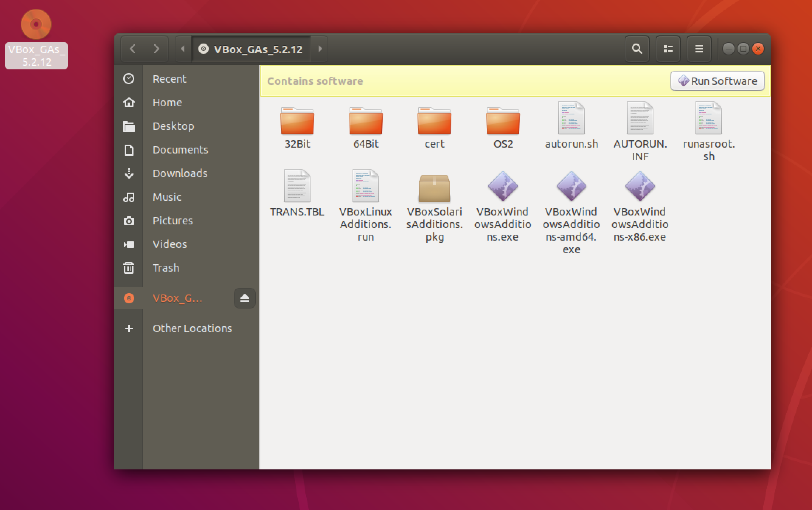Click the Run Software button
The image size is (812, 510).
tap(716, 80)
